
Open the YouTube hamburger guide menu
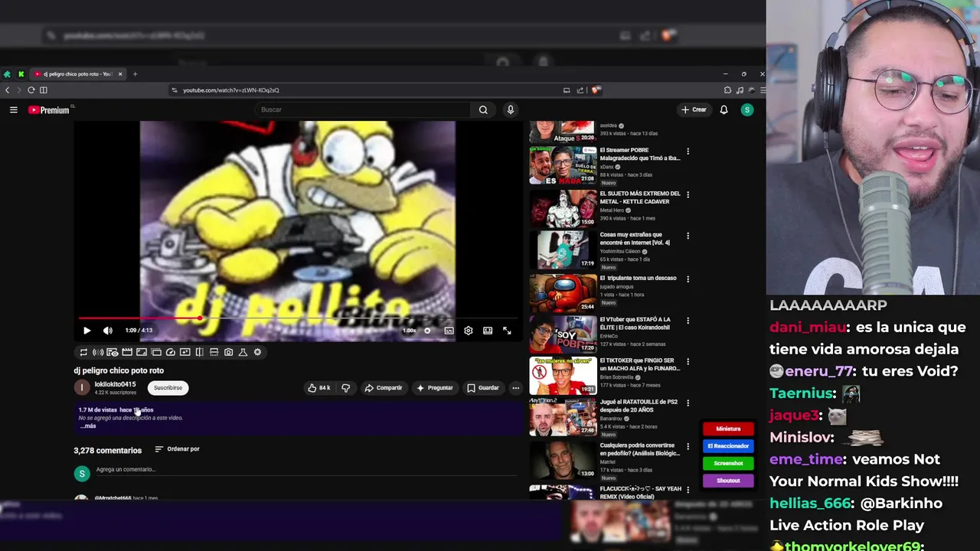(13, 109)
